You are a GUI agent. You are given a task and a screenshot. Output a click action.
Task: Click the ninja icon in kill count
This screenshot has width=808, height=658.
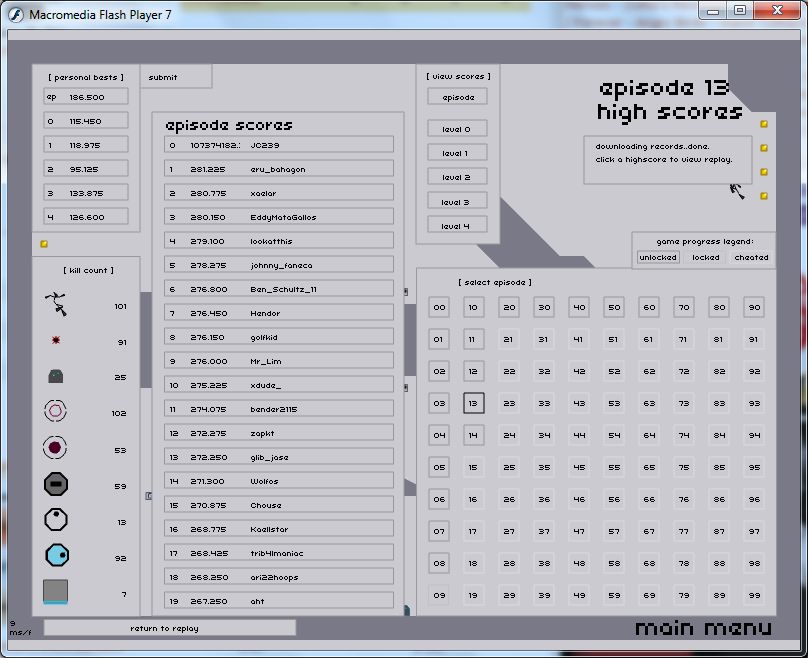pos(55,304)
